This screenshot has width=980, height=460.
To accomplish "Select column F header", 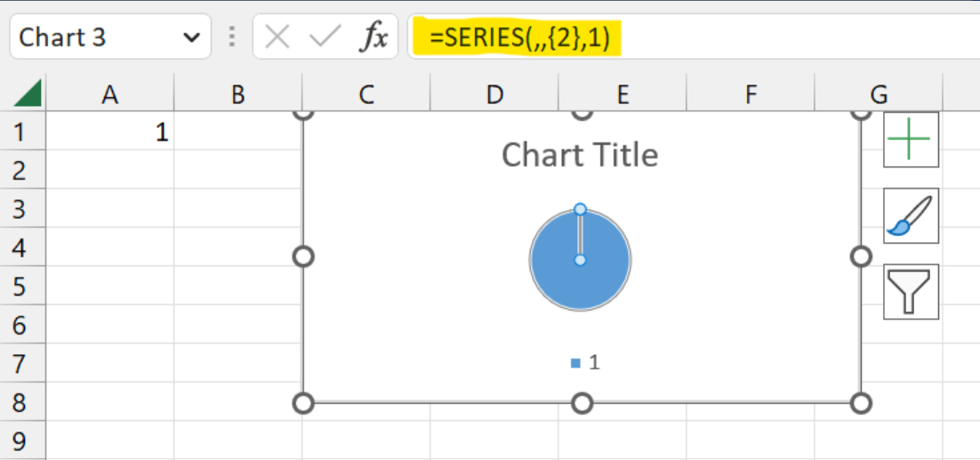I will coord(751,93).
